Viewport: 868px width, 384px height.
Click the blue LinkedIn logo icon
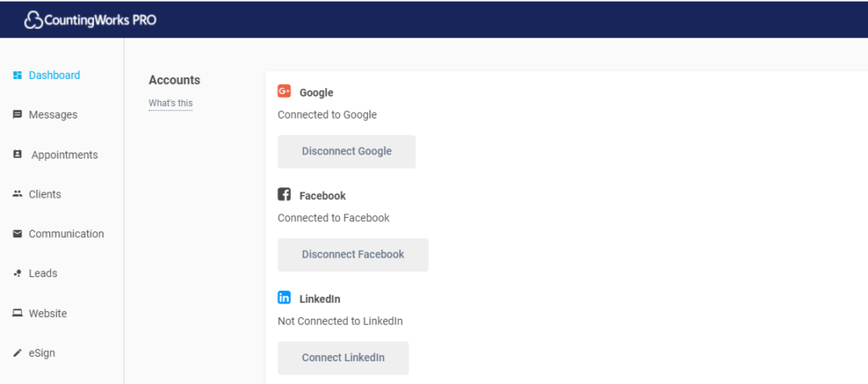284,298
